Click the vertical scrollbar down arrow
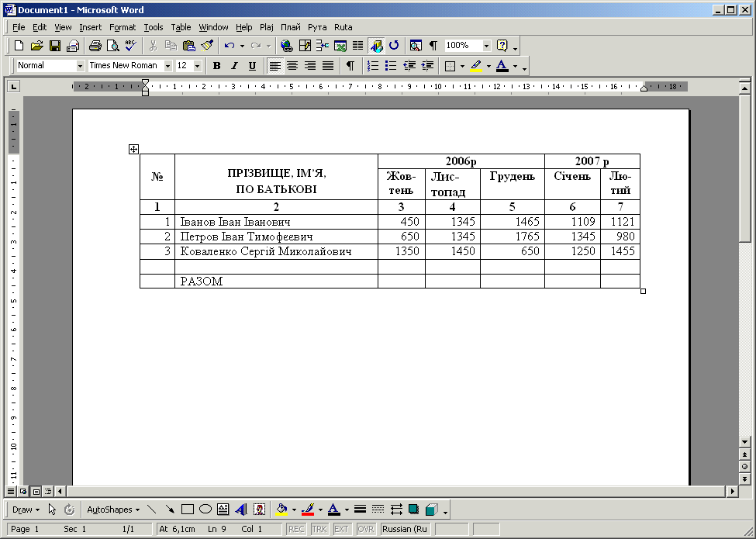 pyautogui.click(x=745, y=441)
